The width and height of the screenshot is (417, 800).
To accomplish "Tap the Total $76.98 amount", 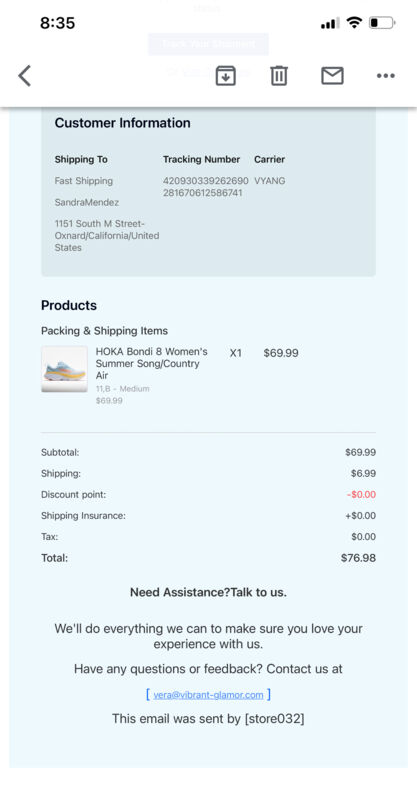I will [358, 558].
